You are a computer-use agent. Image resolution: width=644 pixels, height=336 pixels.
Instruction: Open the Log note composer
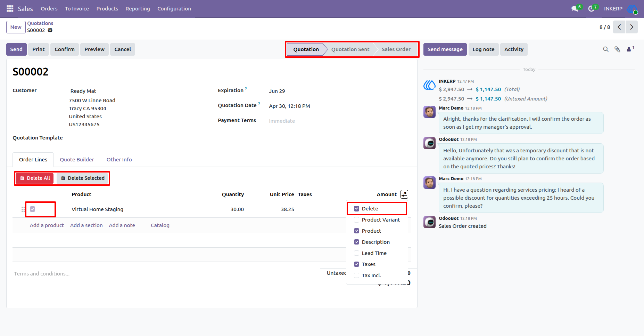coord(484,49)
